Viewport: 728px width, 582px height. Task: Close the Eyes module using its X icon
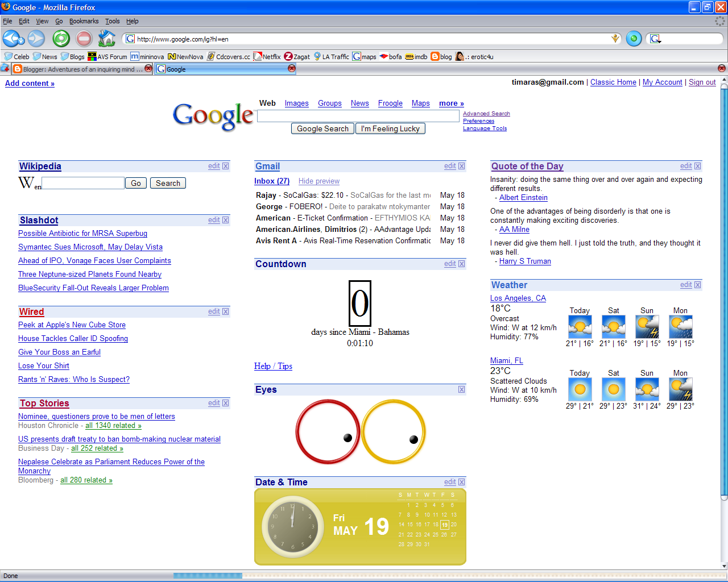pos(462,389)
